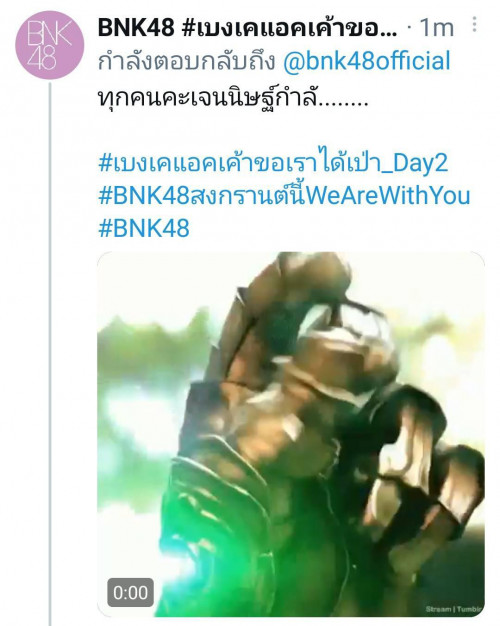
Task: Click the dot separator before the timestamp
Action: pos(409,28)
